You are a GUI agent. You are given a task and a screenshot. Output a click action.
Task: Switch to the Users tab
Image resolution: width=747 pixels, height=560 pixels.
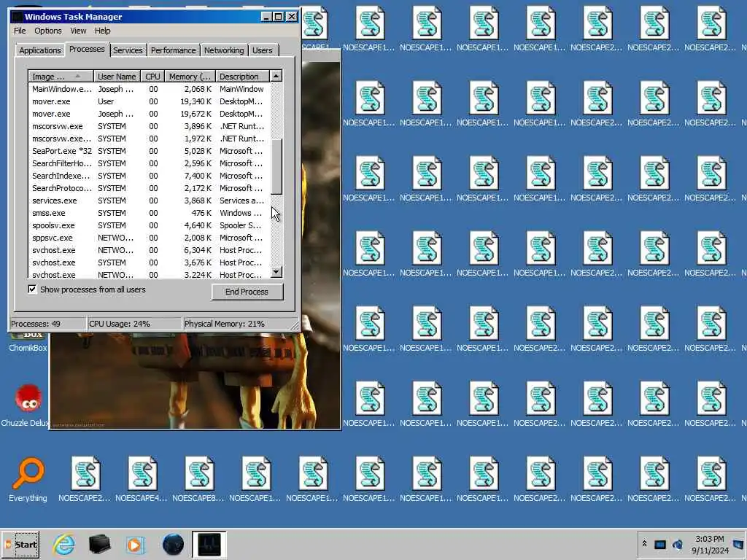tap(263, 50)
